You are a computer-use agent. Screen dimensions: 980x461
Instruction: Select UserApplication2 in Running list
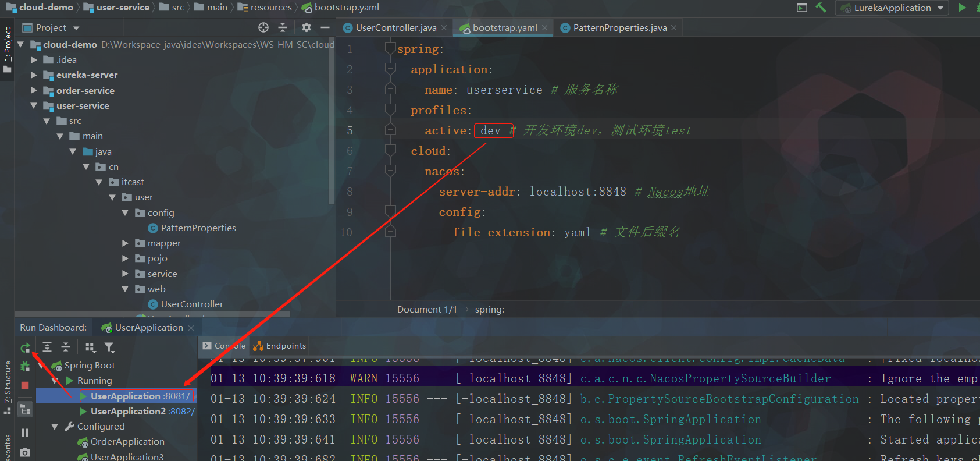click(x=128, y=411)
